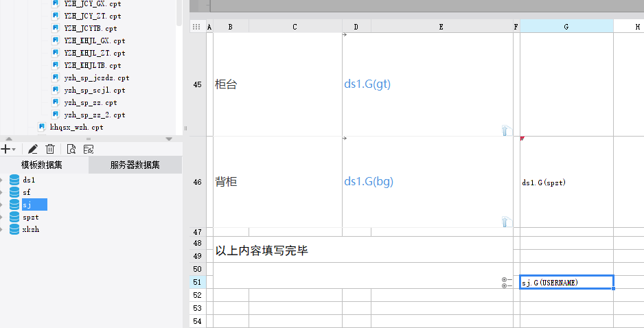
Task: Click the 柜台 label cell
Action: (x=277, y=84)
